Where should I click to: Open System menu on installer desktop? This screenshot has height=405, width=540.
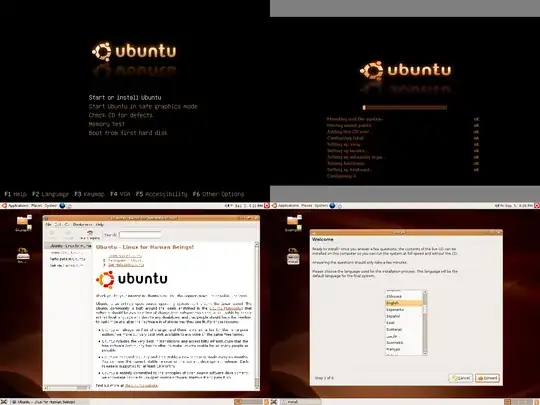tap(321, 206)
